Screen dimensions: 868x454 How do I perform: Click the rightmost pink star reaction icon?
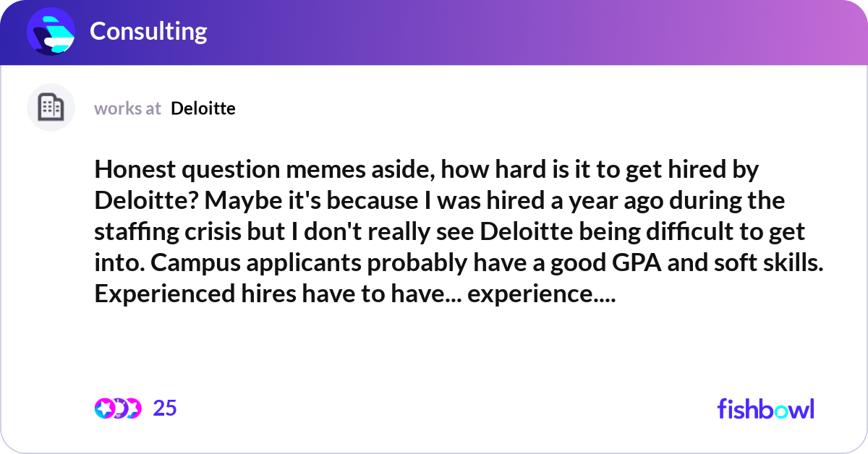pyautogui.click(x=134, y=408)
